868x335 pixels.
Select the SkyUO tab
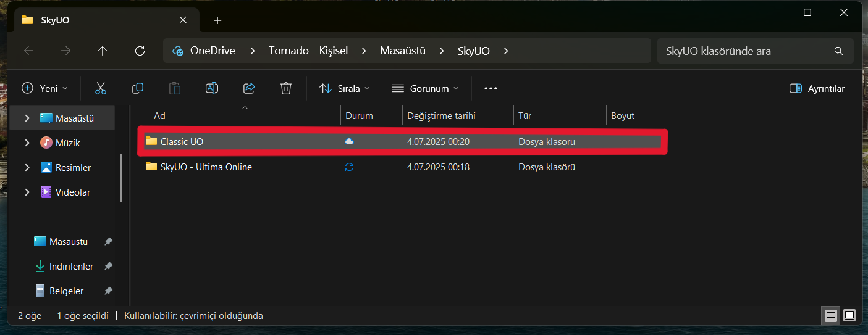click(105, 20)
